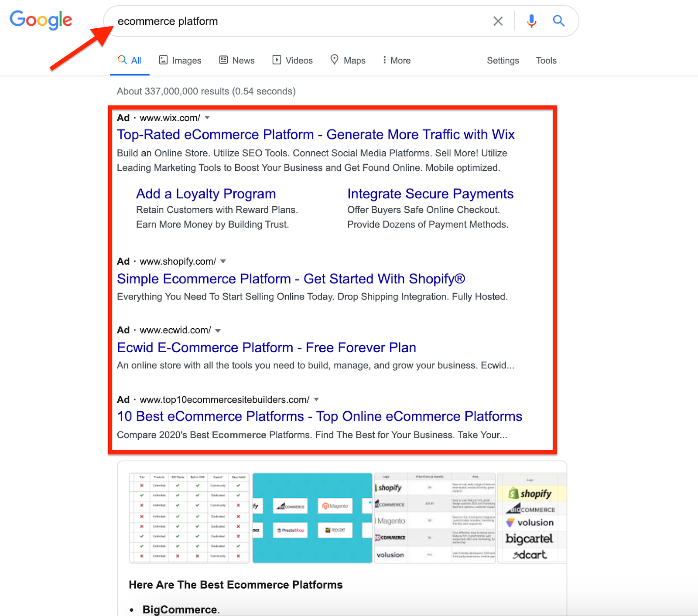Click the www.ecwid.com/ ad URL
698x616 pixels.
click(175, 330)
